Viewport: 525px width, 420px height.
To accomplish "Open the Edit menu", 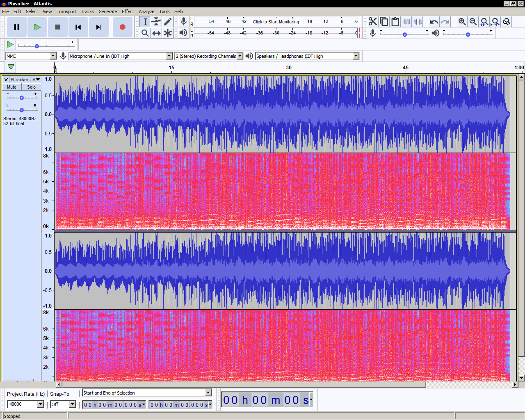I will pos(17,11).
